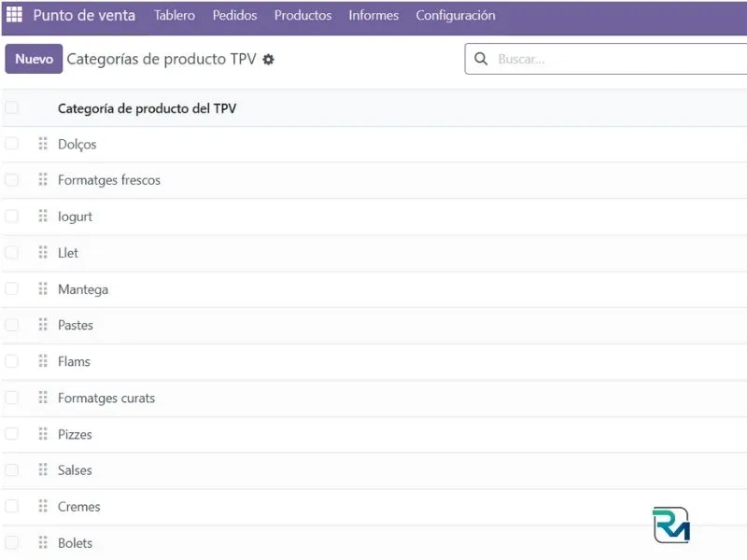Click the search magnifier icon

481,59
